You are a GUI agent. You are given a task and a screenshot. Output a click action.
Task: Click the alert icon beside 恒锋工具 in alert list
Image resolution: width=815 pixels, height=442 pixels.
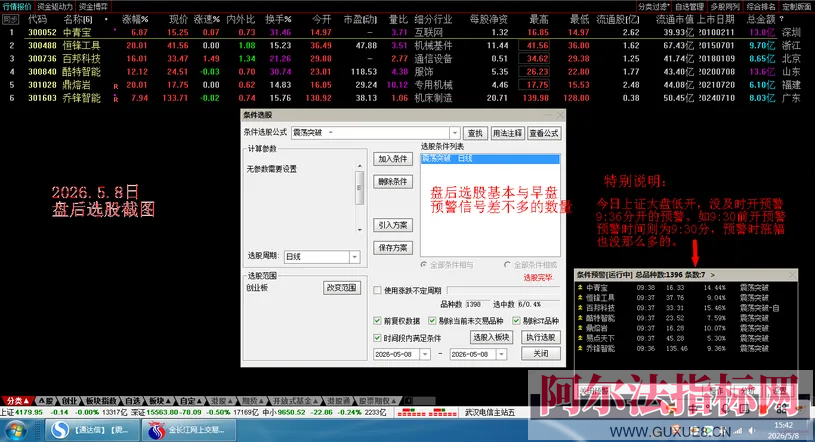pyautogui.click(x=580, y=297)
